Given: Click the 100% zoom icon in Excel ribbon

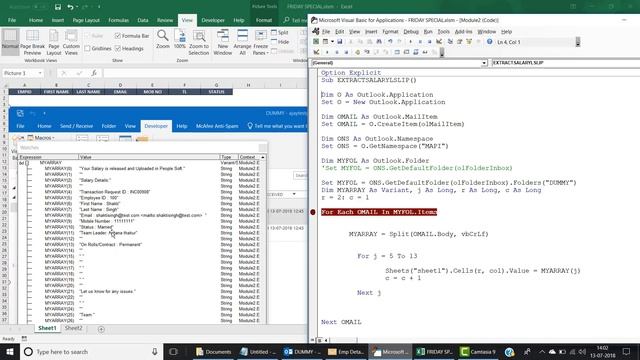Looking at the screenshot, I should click(180, 40).
